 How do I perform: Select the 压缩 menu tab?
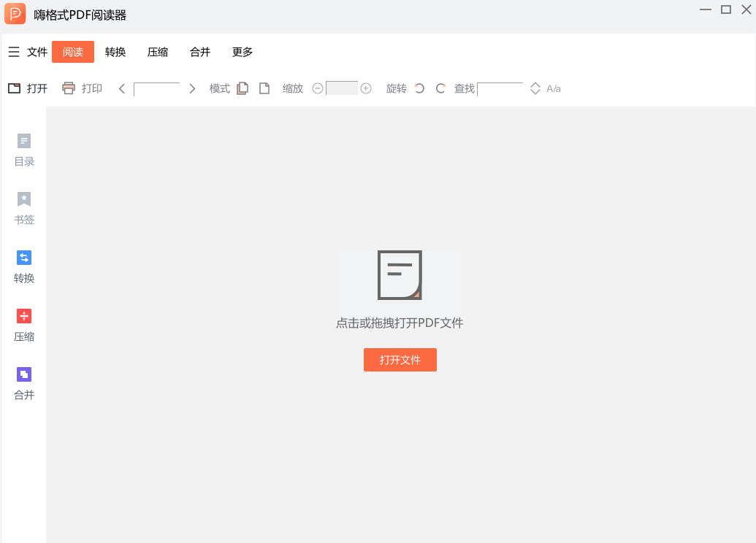[158, 53]
